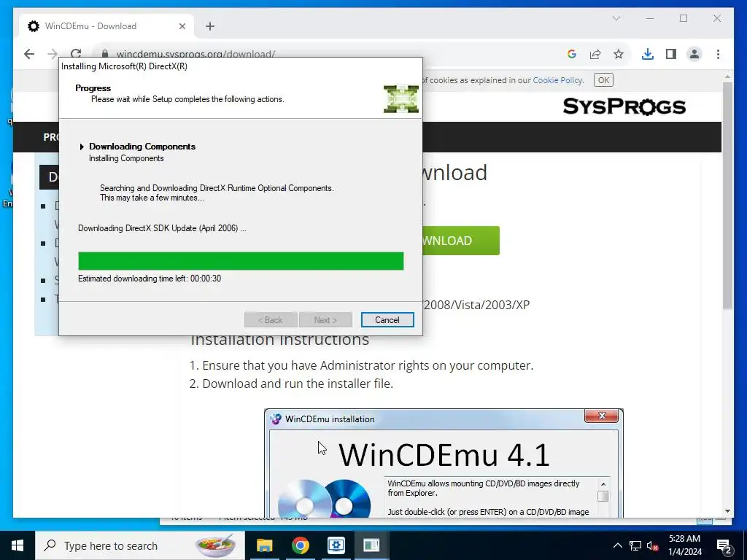
Task: Click the WinCDEmu 4.1 title in screenshot
Action: 444,455
